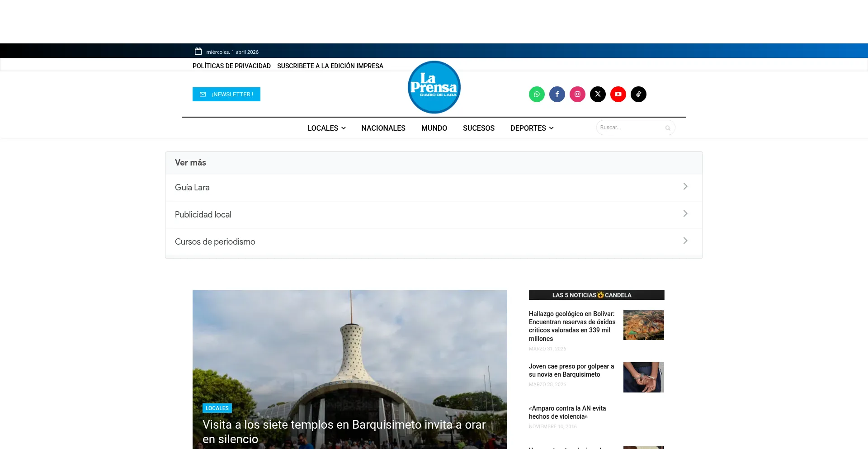The height and width of the screenshot is (449, 868).
Task: Click the chevron on Publicidad local row
Action: tap(685, 213)
